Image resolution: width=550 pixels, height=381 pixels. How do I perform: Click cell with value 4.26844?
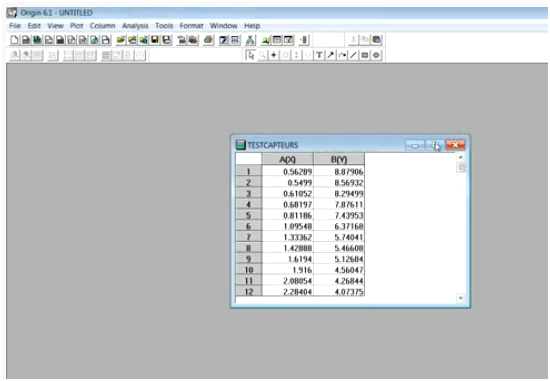[339, 281]
